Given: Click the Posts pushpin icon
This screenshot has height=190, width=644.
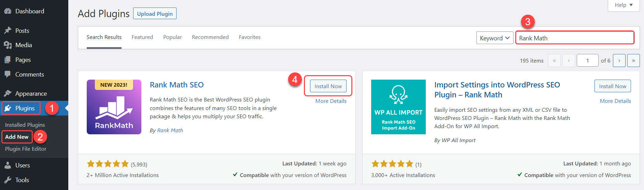Looking at the screenshot, I should [8, 30].
